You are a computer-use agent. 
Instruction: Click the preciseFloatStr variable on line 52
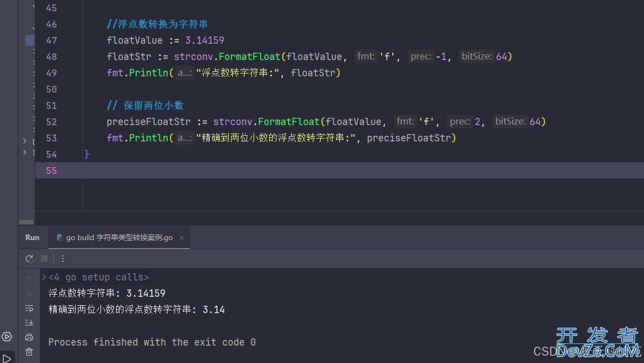tap(149, 122)
